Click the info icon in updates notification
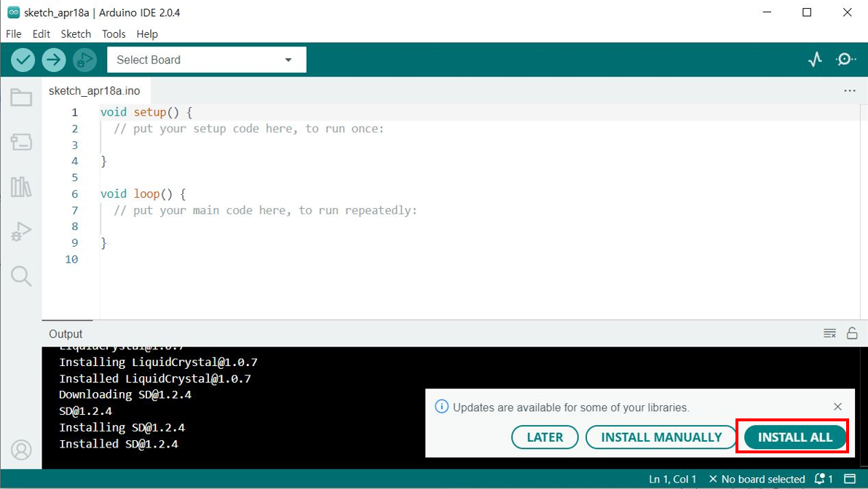Image resolution: width=868 pixels, height=489 pixels. (x=441, y=407)
